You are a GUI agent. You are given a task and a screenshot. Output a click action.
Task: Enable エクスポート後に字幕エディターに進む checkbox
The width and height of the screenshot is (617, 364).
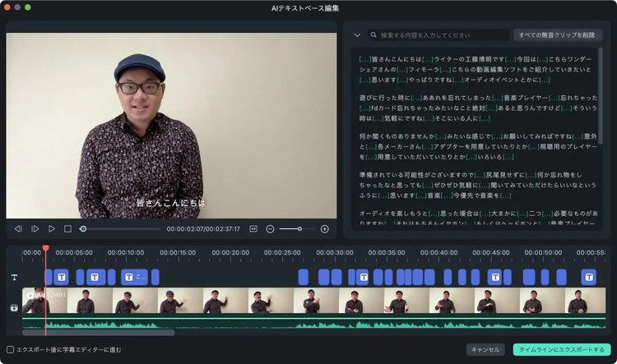point(10,349)
